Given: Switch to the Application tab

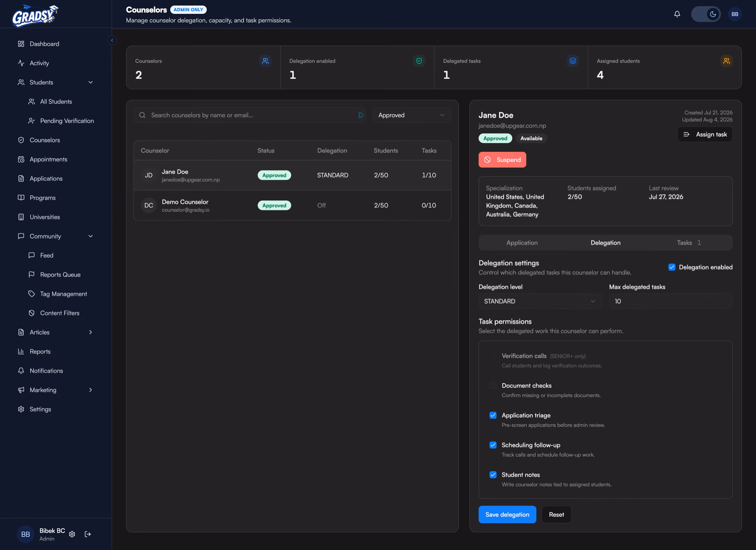Looking at the screenshot, I should [522, 243].
